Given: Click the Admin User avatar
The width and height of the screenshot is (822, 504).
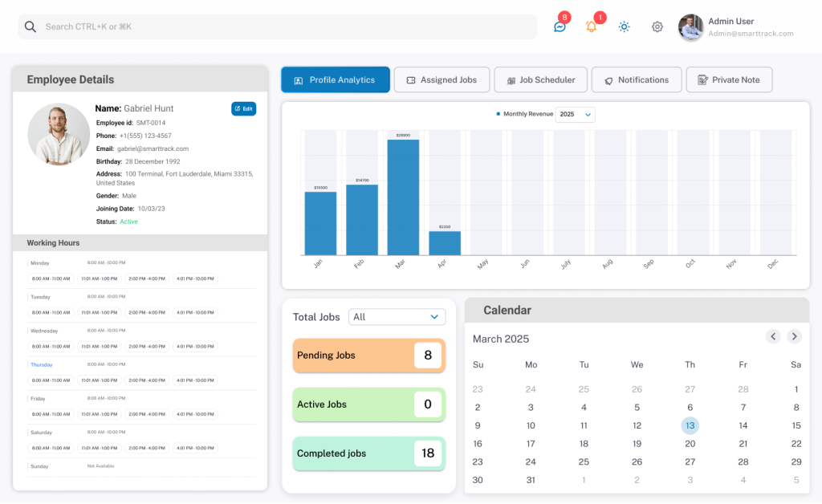Looking at the screenshot, I should [x=690, y=27].
